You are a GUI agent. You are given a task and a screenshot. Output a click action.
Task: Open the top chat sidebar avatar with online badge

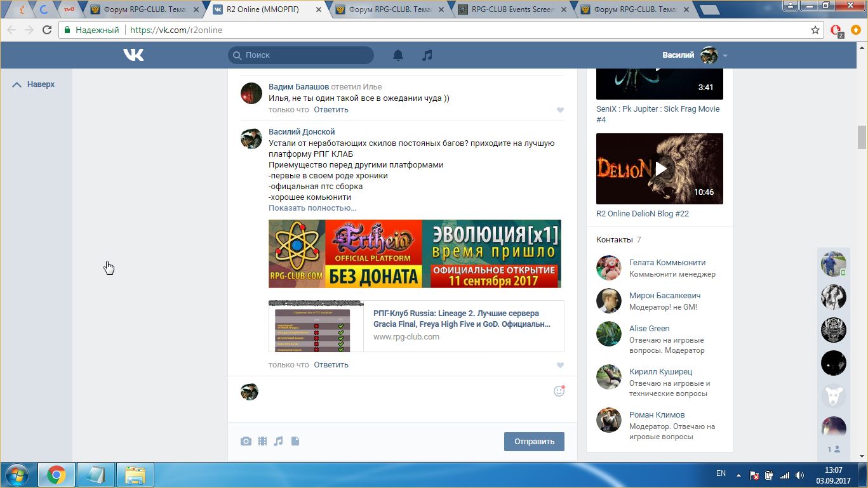click(834, 263)
